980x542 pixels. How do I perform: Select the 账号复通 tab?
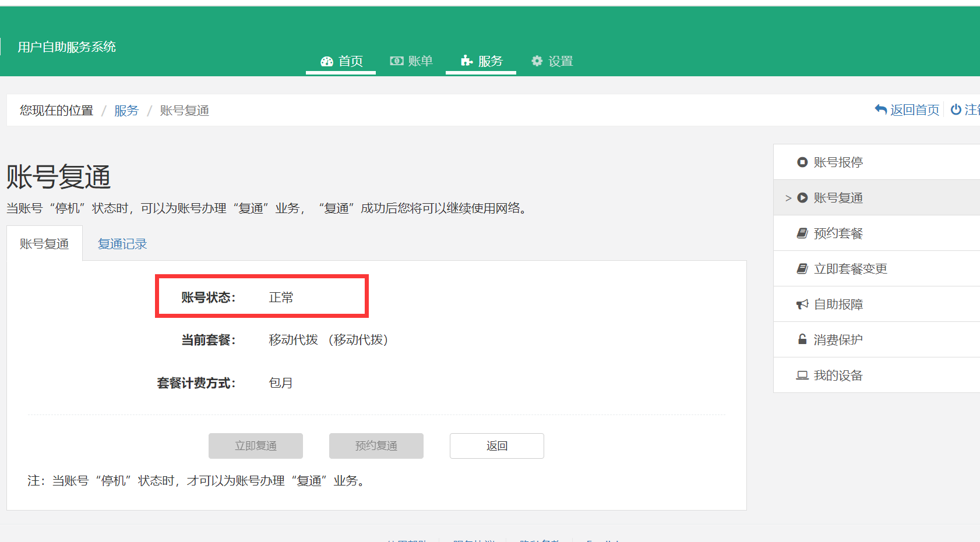pyautogui.click(x=44, y=244)
